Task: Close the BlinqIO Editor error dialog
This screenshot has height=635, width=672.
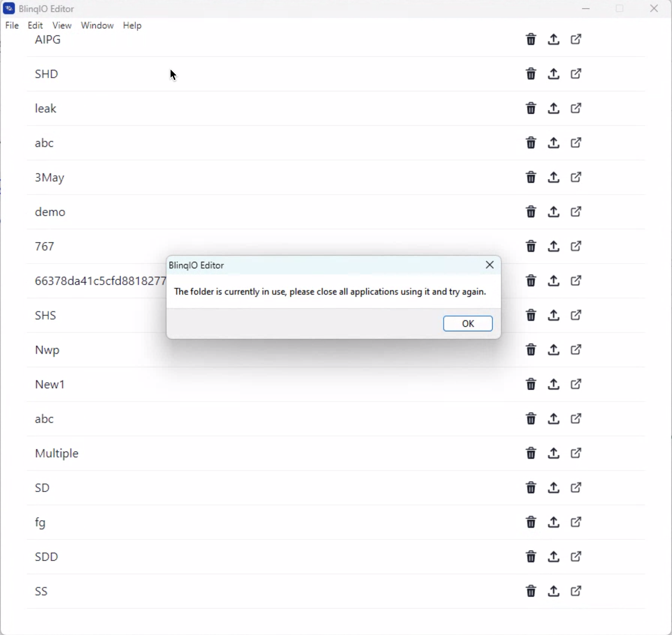Action: coord(490,265)
